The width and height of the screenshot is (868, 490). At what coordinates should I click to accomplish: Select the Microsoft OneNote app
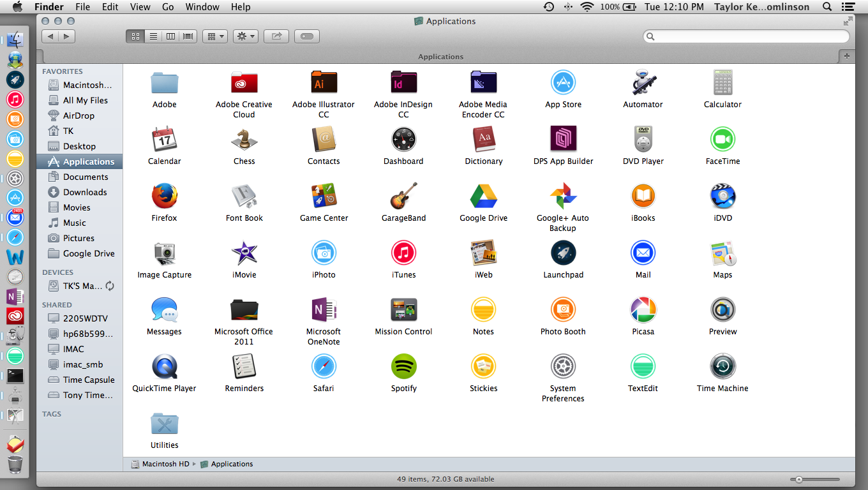[x=324, y=310]
